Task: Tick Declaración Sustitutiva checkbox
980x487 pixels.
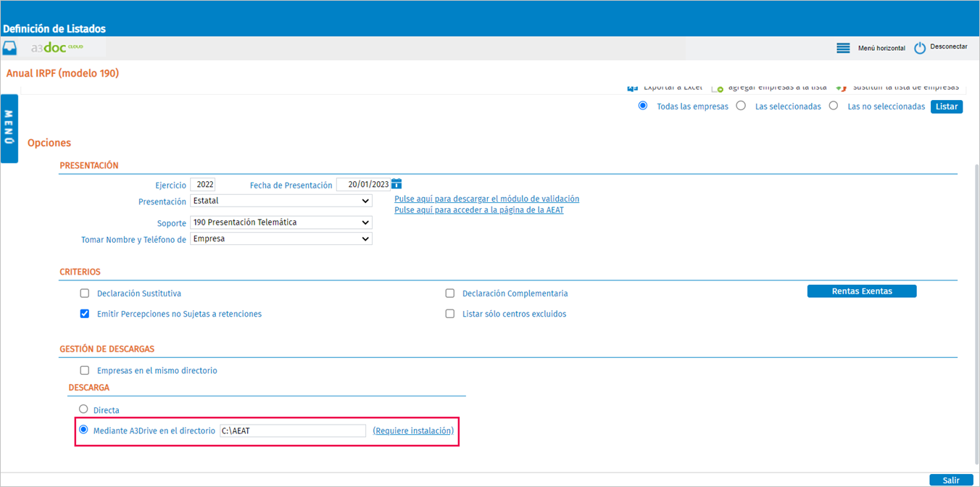Action: (x=85, y=294)
